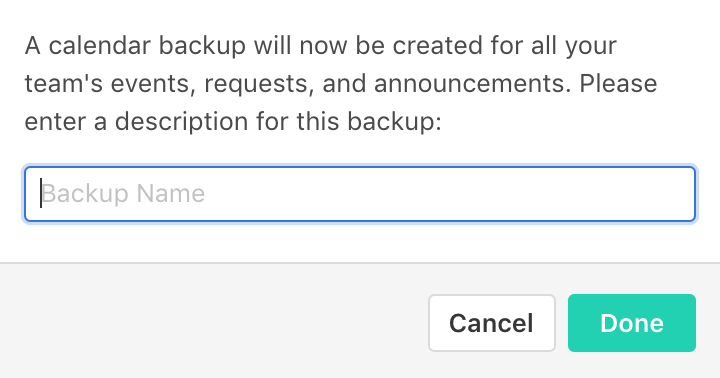Click the word "Please" in the dialog text

tap(618, 84)
